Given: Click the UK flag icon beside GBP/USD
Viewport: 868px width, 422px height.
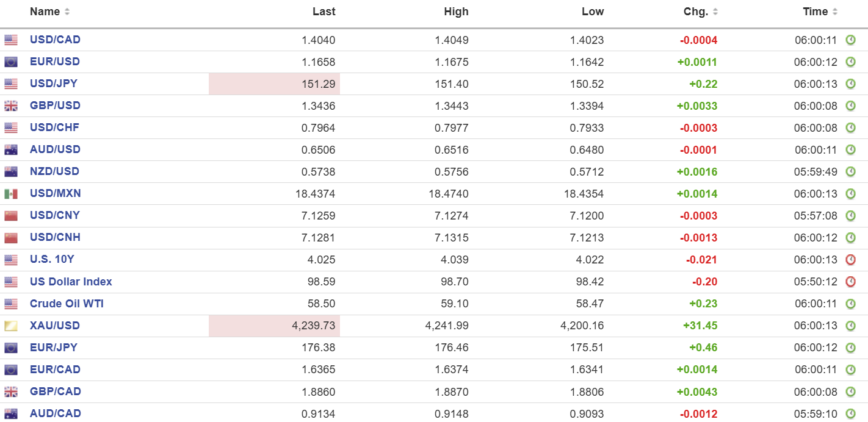Looking at the screenshot, I should click(11, 106).
